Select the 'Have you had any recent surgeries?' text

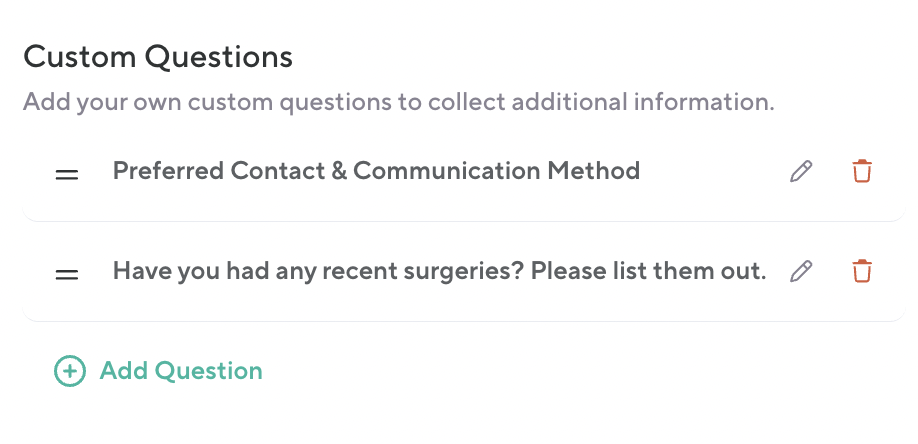click(x=318, y=271)
